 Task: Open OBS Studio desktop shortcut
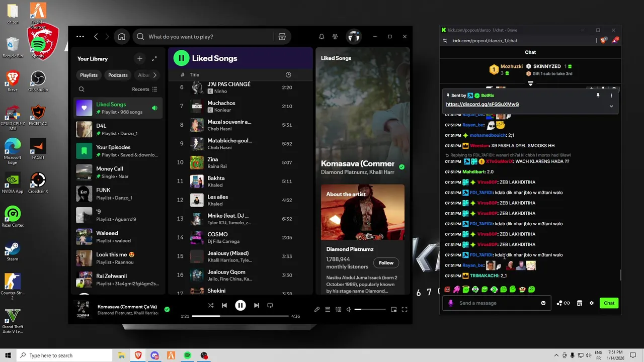(x=38, y=81)
